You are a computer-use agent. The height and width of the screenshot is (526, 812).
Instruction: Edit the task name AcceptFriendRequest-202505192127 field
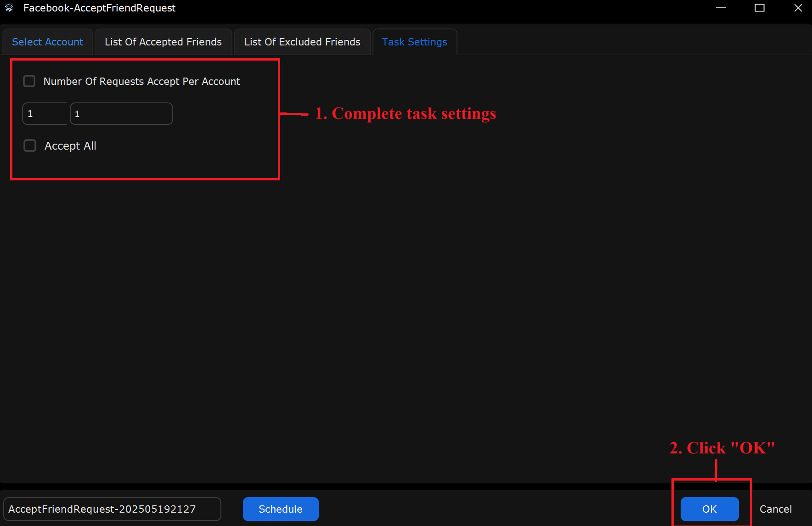point(112,509)
